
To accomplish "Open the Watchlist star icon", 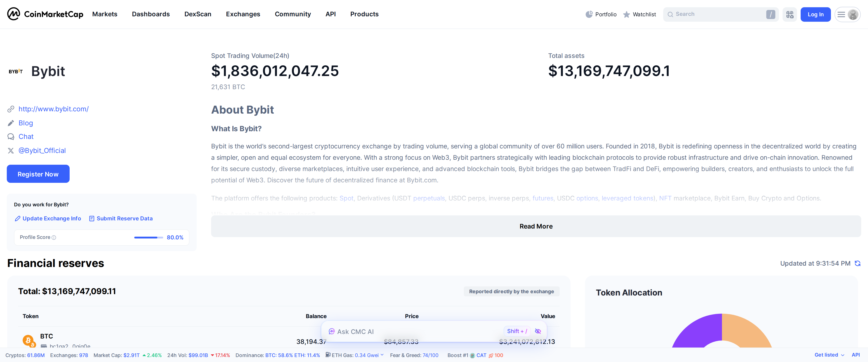I will coord(626,14).
